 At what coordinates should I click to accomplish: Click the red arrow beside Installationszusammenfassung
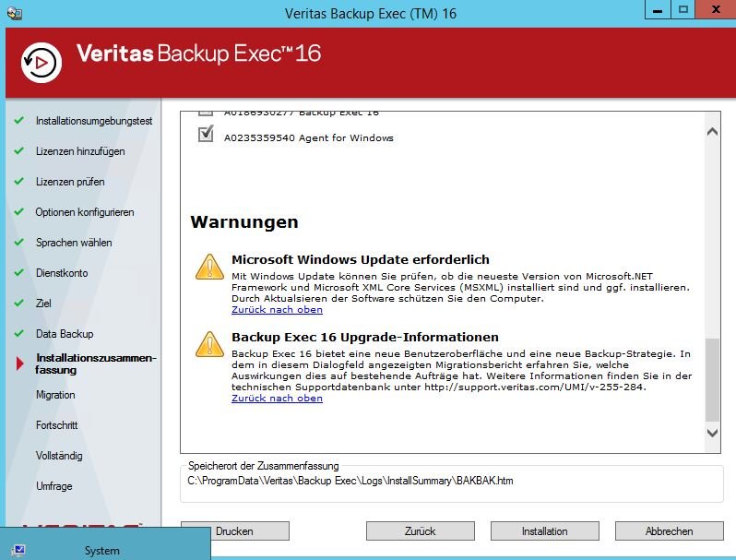[19, 363]
